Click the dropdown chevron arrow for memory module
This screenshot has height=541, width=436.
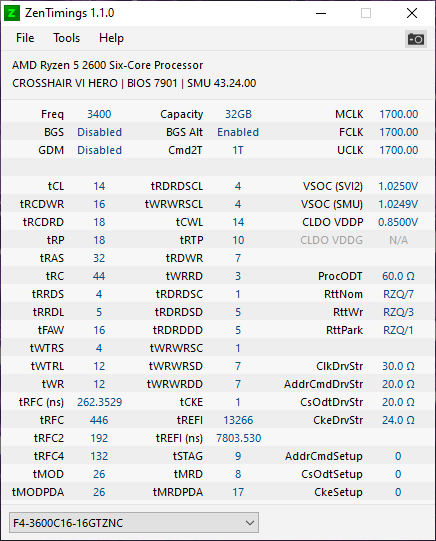[250, 523]
